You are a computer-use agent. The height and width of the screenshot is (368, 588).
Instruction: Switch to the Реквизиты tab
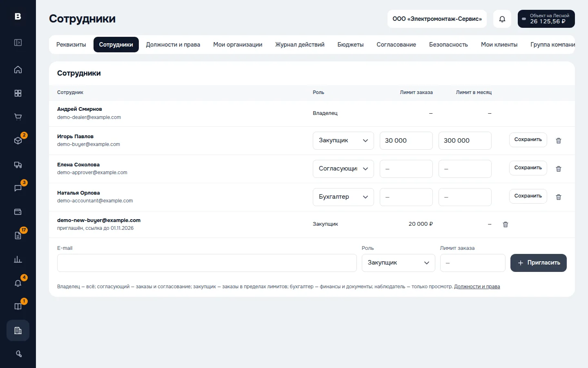[x=71, y=45]
